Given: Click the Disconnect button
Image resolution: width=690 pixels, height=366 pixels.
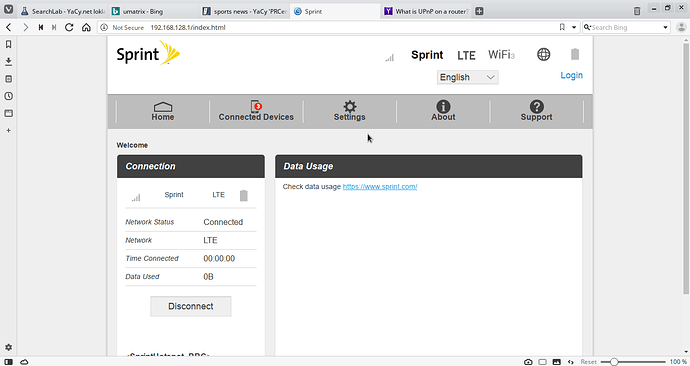Looking at the screenshot, I should point(191,306).
